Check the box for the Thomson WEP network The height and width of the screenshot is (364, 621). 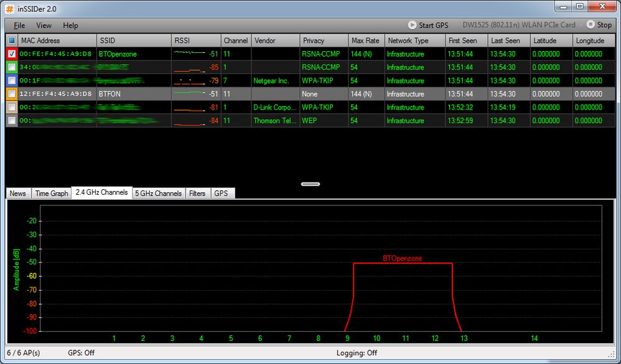12,121
